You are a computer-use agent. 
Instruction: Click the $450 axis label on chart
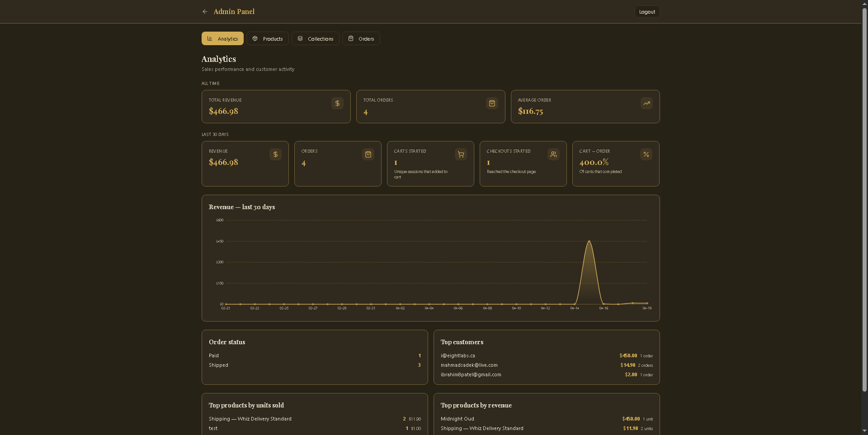(x=220, y=241)
